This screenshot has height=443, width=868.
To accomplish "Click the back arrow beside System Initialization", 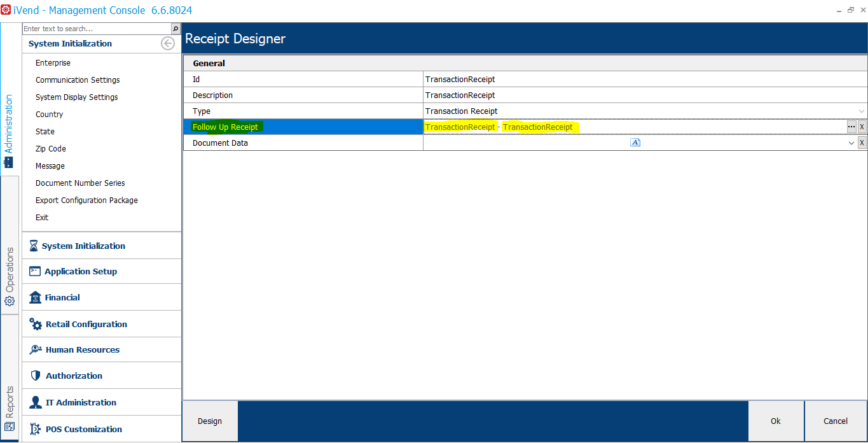I will [168, 43].
